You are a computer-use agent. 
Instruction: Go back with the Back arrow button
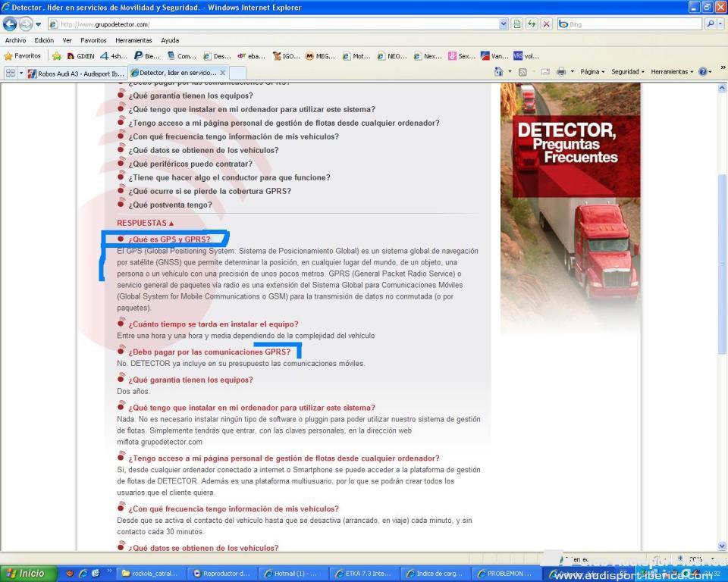pyautogui.click(x=10, y=23)
